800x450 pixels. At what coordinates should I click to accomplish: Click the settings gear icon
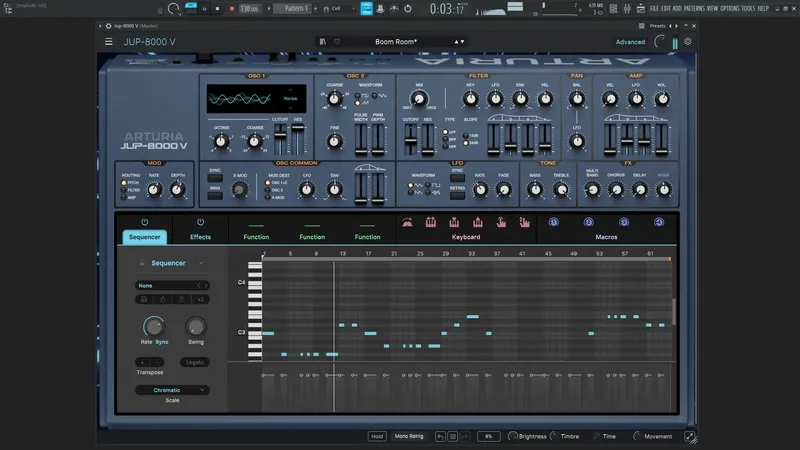tap(687, 42)
